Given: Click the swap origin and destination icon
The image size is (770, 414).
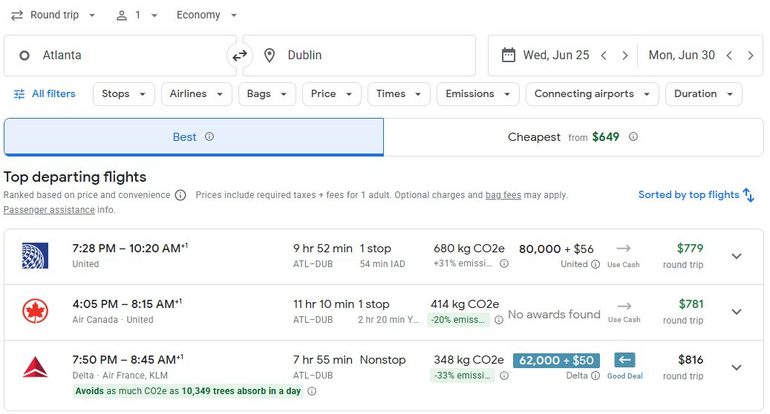Looking at the screenshot, I should tap(239, 56).
